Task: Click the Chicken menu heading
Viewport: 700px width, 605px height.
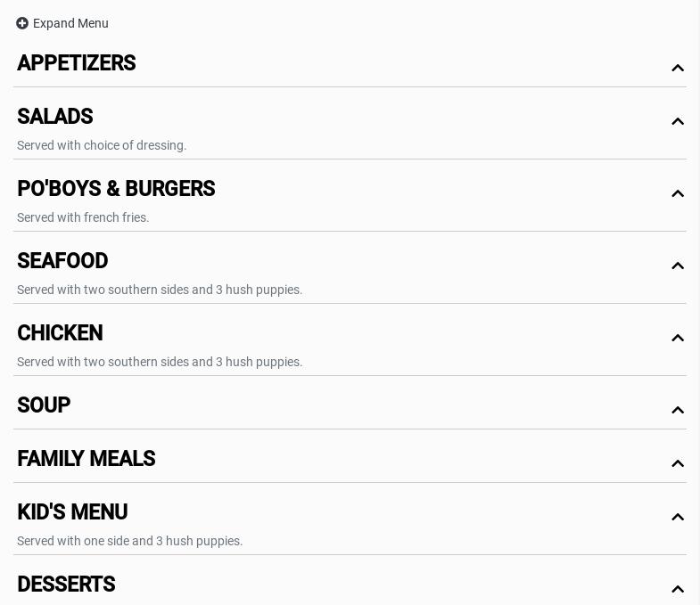Action: pyautogui.click(x=60, y=333)
